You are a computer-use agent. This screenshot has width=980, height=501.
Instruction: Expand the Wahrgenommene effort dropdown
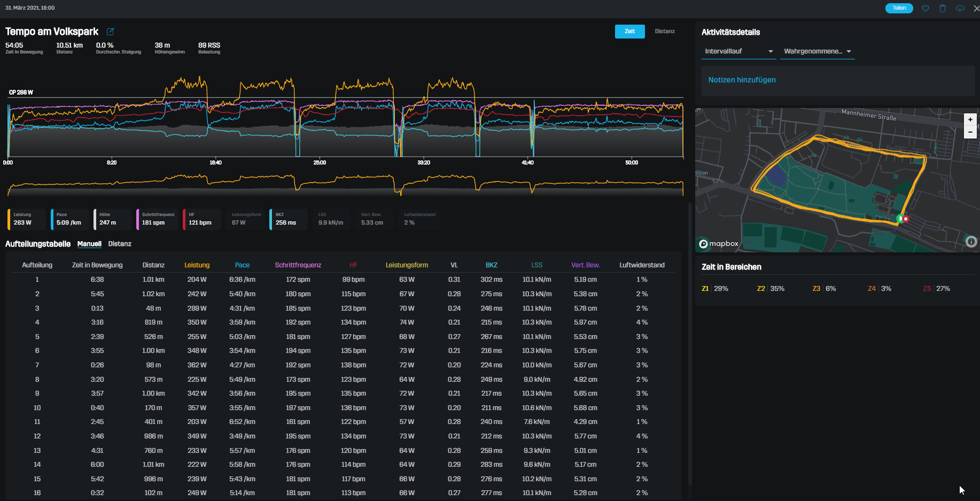[817, 51]
